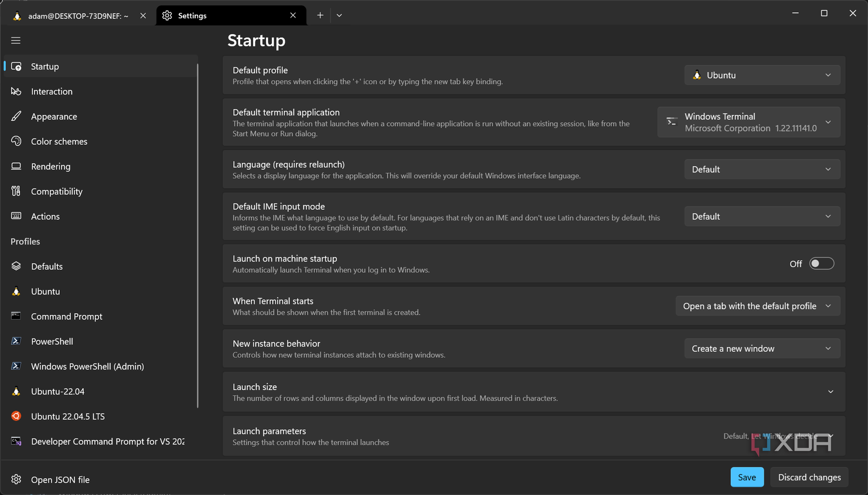868x495 pixels.
Task: Close the Settings tab
Action: pos(293,15)
